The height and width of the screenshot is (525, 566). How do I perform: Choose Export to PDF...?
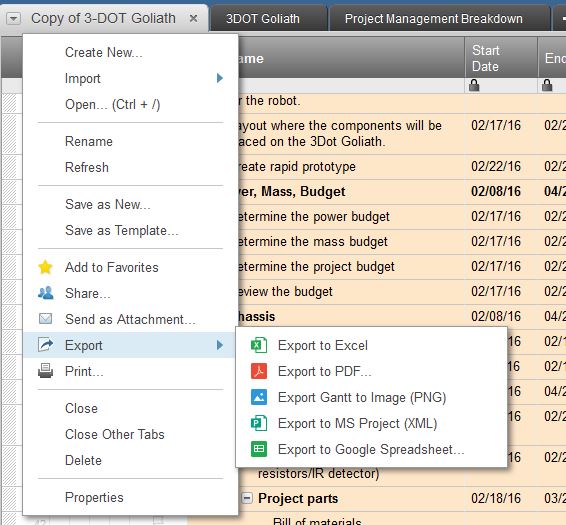(325, 372)
